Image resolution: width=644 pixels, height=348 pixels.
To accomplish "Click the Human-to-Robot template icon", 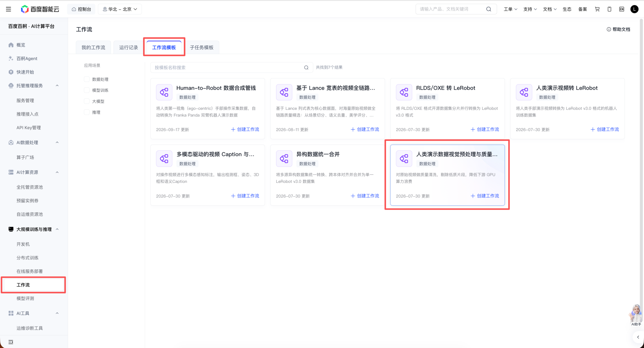I will click(x=164, y=92).
